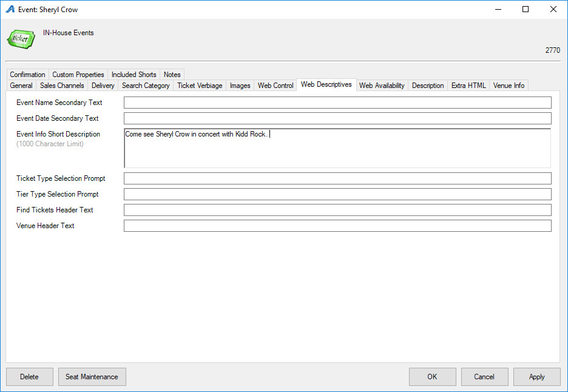Click the 'IN-House Events' text
Image resolution: width=568 pixels, height=392 pixels.
(x=69, y=33)
